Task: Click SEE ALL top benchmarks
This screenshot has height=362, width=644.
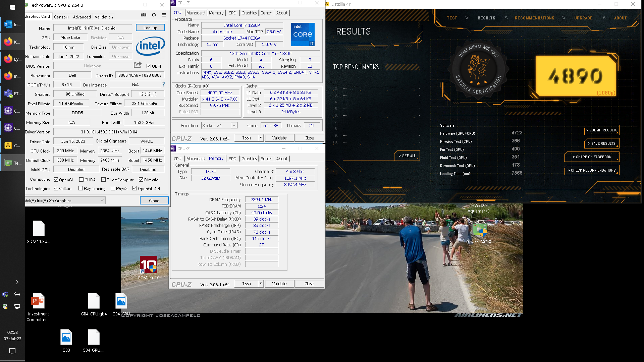Action: point(407,156)
